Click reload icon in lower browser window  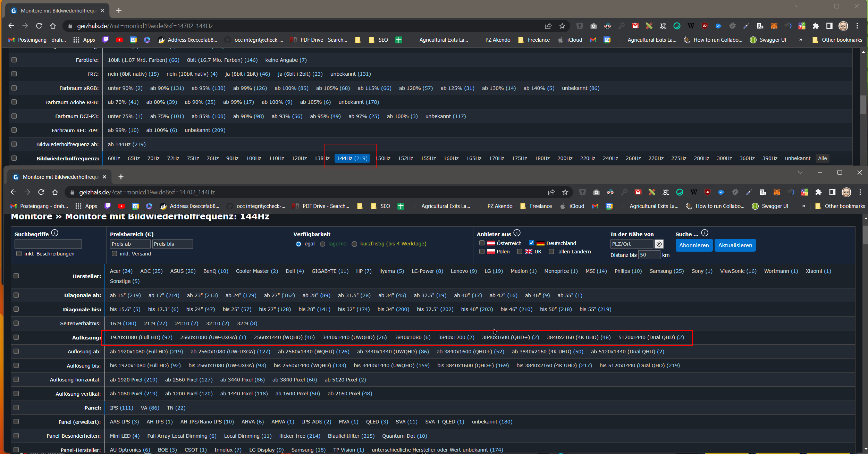[x=41, y=192]
